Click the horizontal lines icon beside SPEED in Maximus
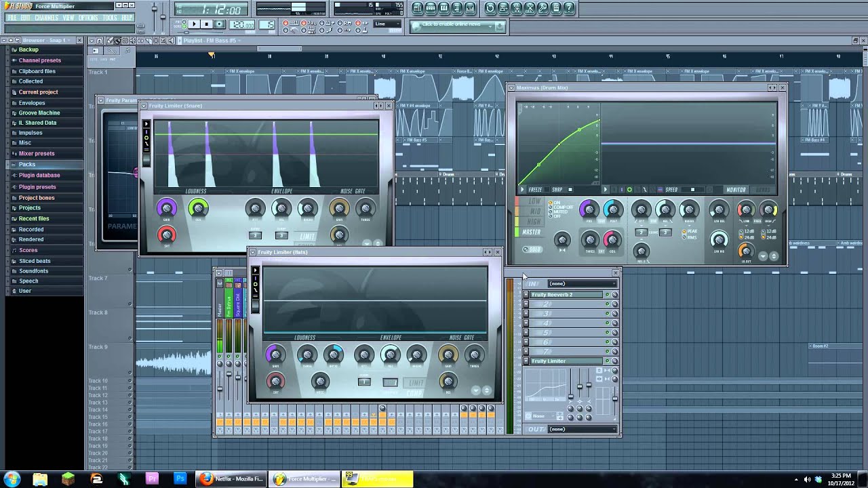 [x=660, y=190]
